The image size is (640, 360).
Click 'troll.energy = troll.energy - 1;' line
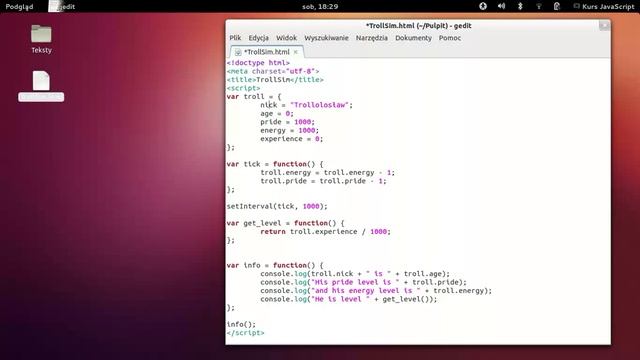pos(327,173)
